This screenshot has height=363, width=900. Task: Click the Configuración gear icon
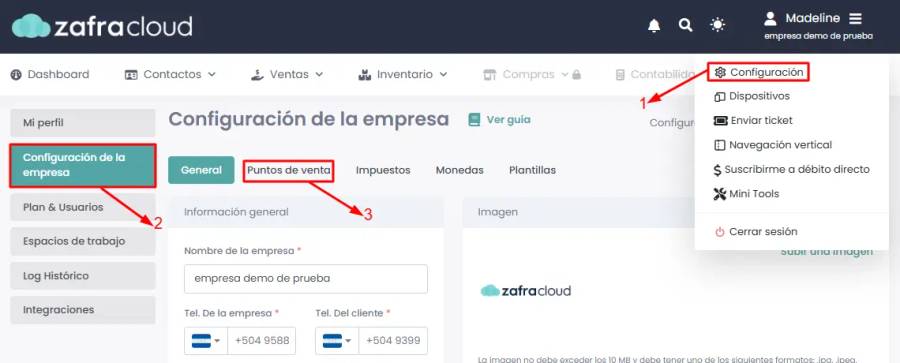(x=720, y=72)
